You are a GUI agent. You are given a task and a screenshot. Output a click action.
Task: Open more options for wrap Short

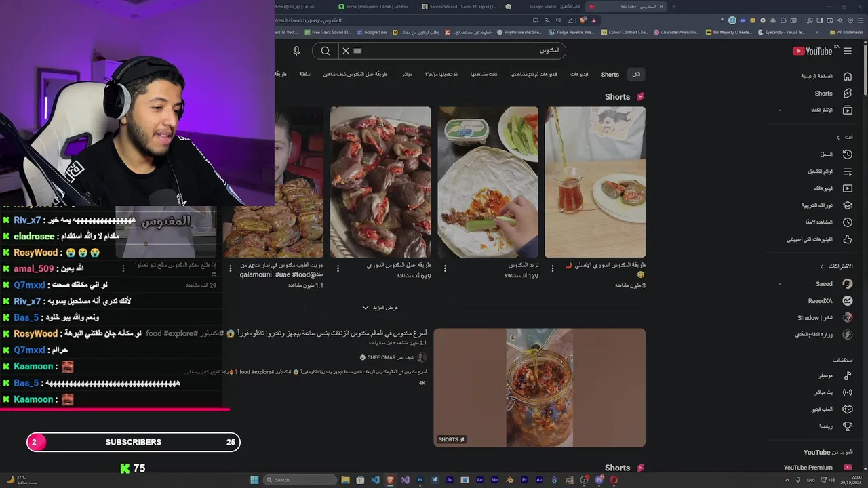tap(445, 268)
